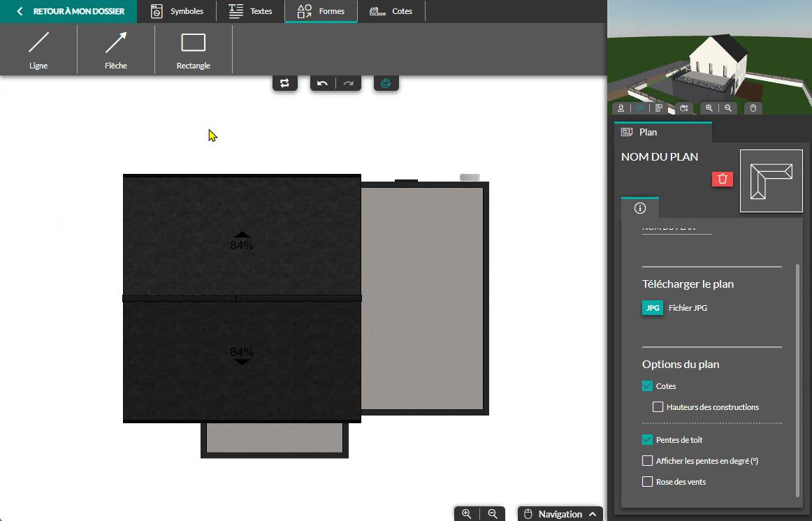The height and width of the screenshot is (521, 812).
Task: Select the Ligne drawing tool
Action: [38, 49]
